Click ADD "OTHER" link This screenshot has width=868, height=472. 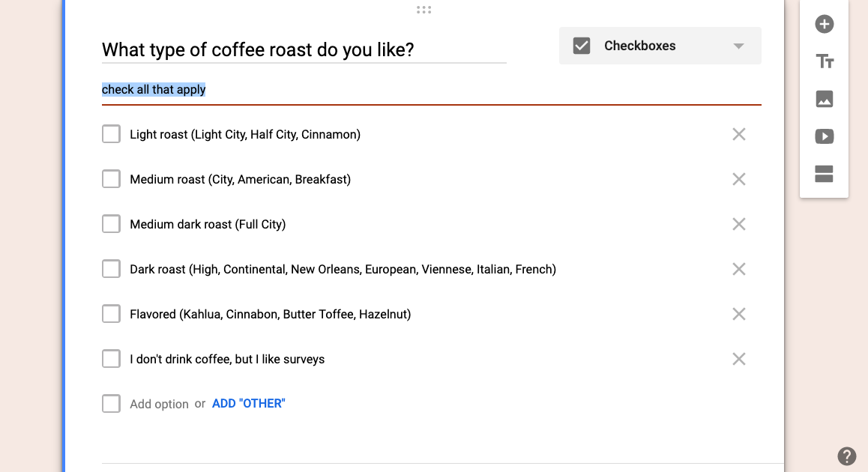pyautogui.click(x=249, y=403)
